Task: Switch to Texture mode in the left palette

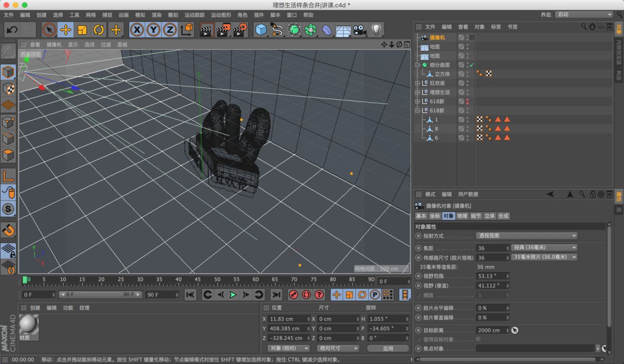Action: point(8,88)
